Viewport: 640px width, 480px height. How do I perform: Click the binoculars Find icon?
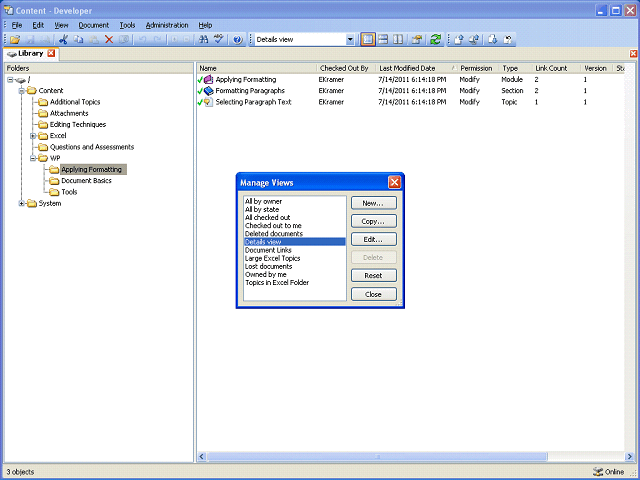(x=203, y=40)
